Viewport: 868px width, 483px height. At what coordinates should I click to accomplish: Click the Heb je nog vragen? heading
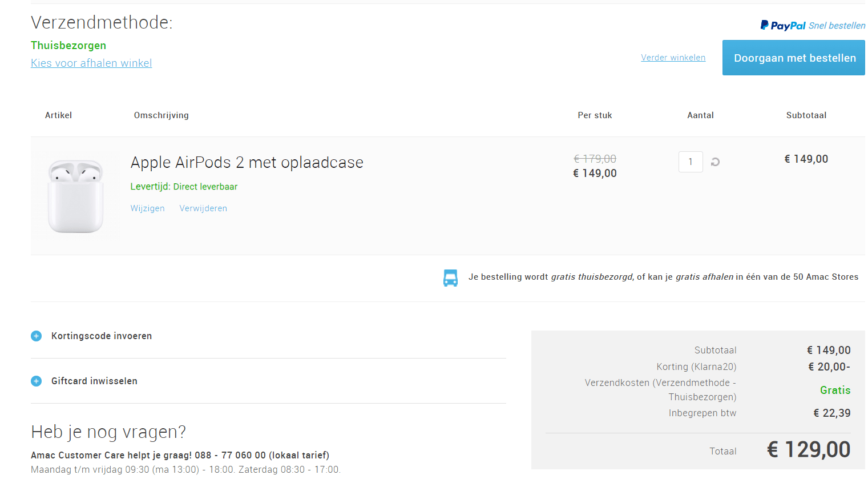(x=108, y=432)
